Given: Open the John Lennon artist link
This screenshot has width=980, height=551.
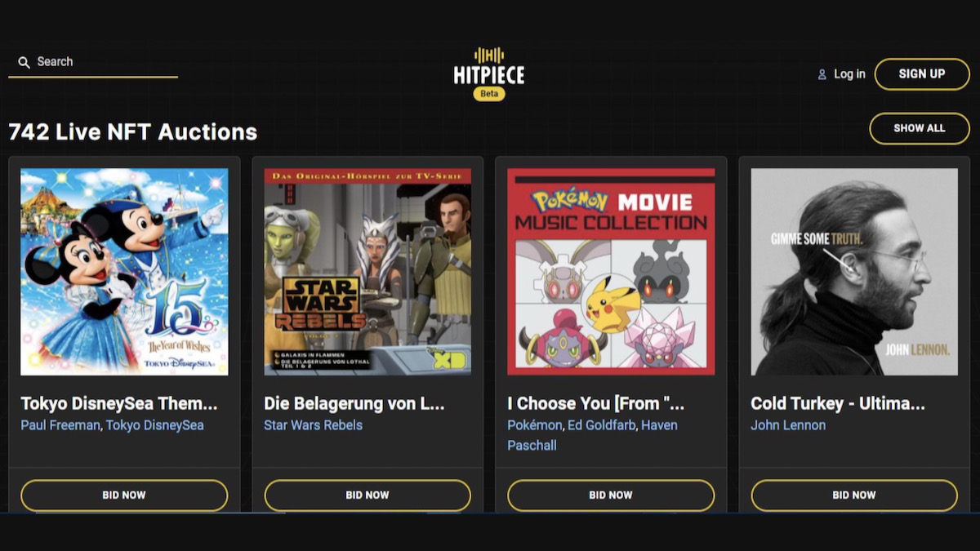Looking at the screenshot, I should [x=788, y=425].
